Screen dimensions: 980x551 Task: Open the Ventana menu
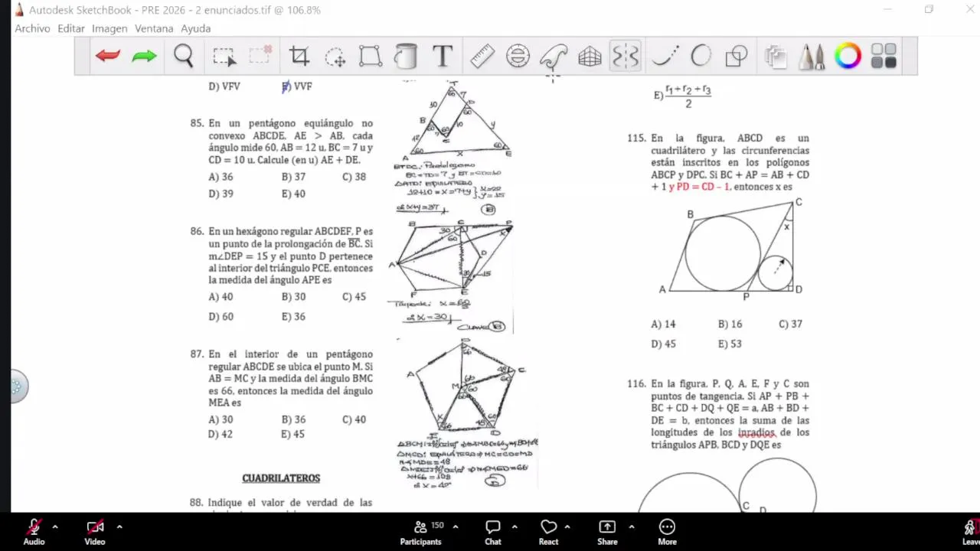154,28
